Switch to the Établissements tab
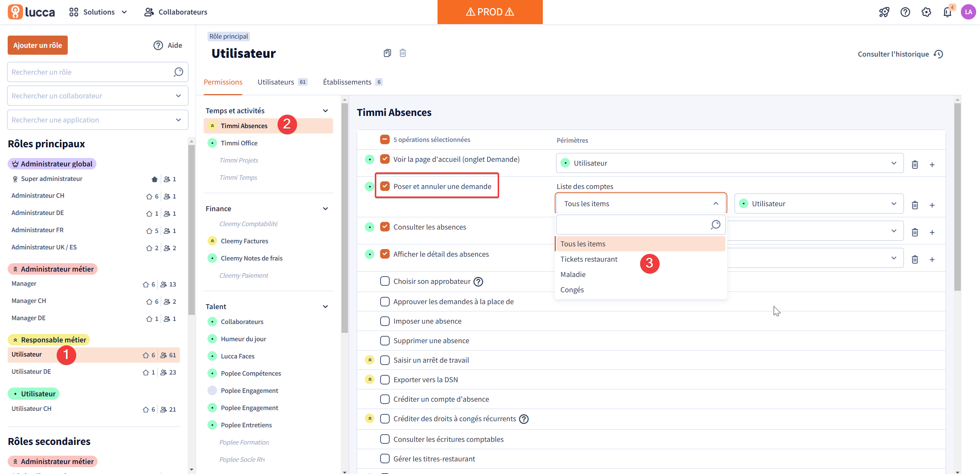Image resolution: width=980 pixels, height=474 pixels. (x=352, y=82)
